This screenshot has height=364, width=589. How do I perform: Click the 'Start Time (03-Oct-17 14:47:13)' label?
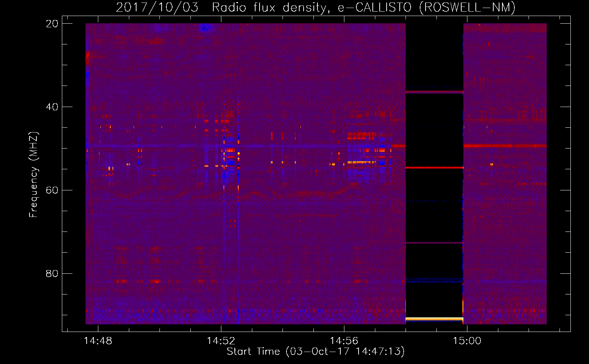point(316,352)
